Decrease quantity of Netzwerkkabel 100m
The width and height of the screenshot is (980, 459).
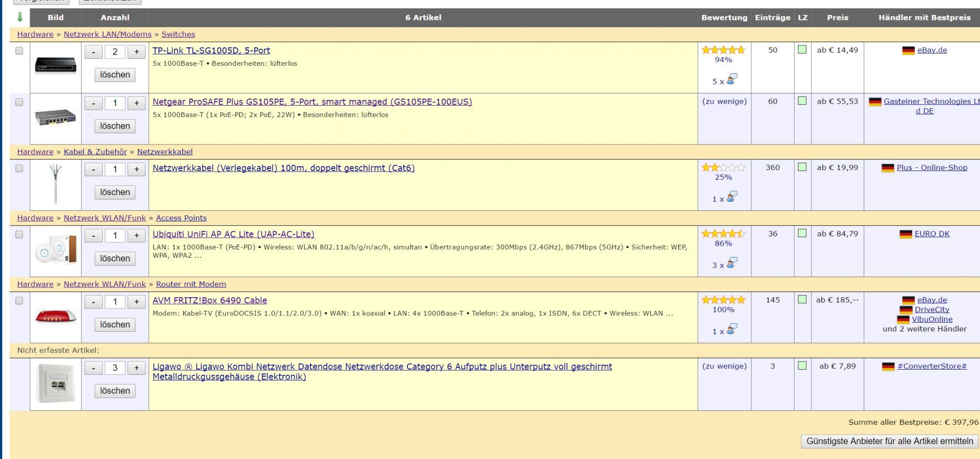(93, 170)
